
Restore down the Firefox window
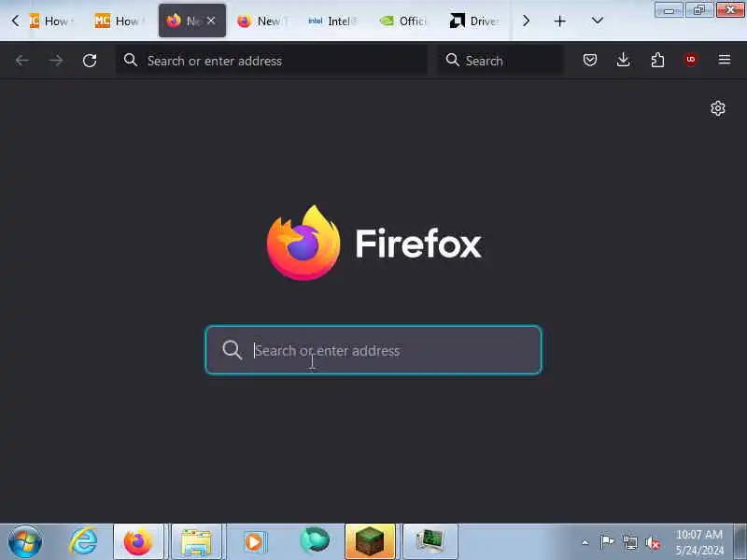click(x=698, y=10)
